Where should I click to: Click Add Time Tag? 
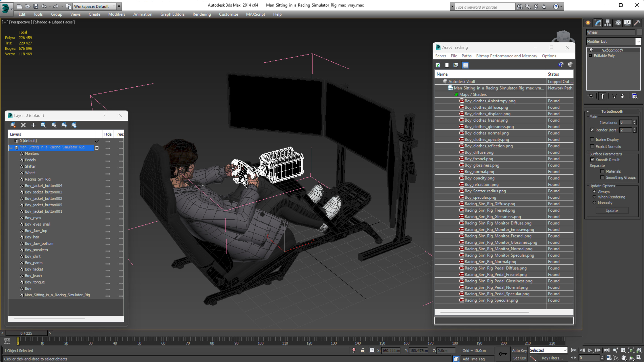click(473, 359)
